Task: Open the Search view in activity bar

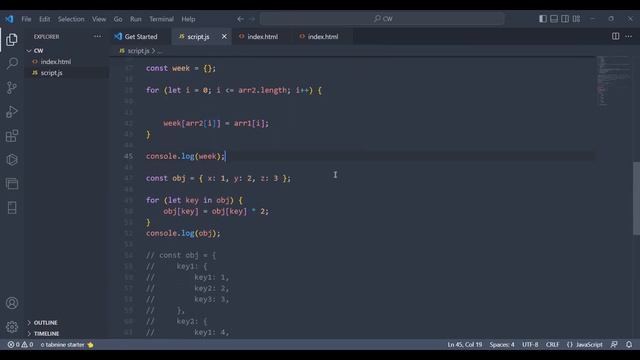Action: (x=12, y=63)
